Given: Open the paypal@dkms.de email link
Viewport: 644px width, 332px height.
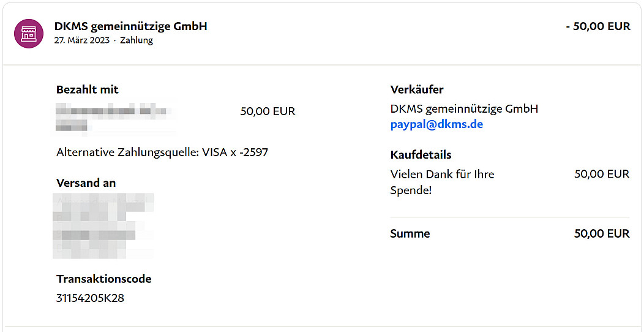Looking at the screenshot, I should click(x=436, y=124).
